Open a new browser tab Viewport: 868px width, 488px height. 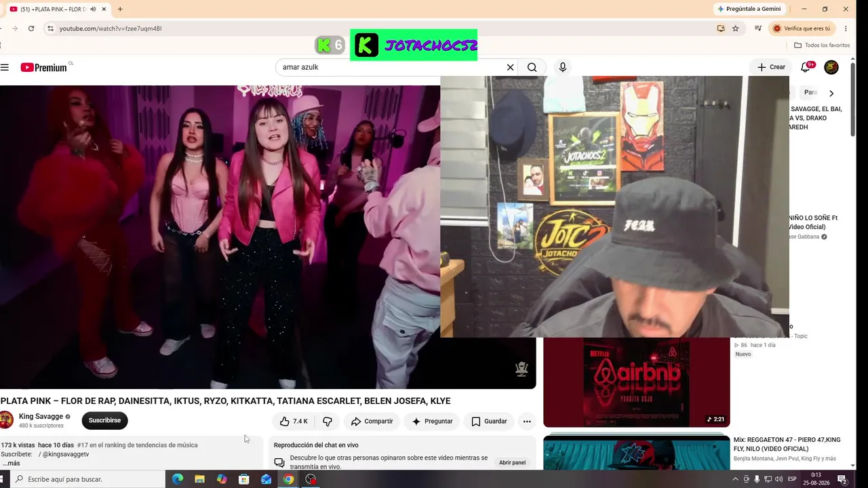(x=120, y=9)
